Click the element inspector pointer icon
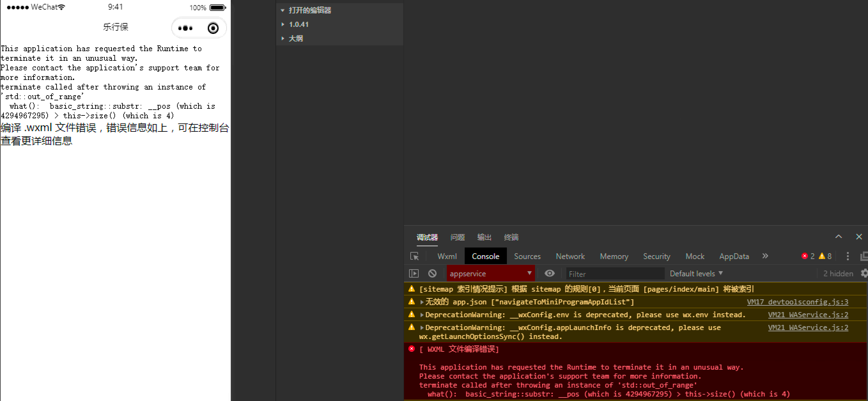 point(414,256)
